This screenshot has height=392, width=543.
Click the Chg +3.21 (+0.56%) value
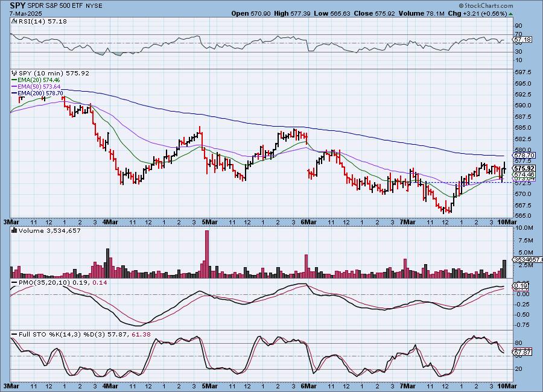click(478, 13)
